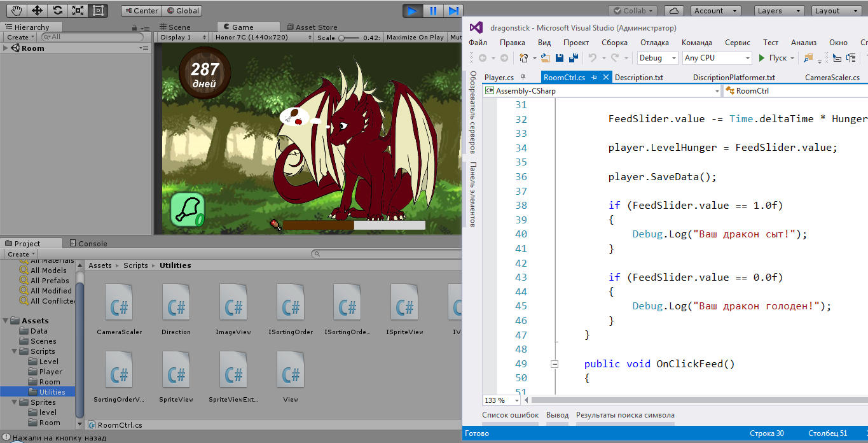The height and width of the screenshot is (443, 868).
Task: Switch to the Description.txt tab
Action: (638, 78)
